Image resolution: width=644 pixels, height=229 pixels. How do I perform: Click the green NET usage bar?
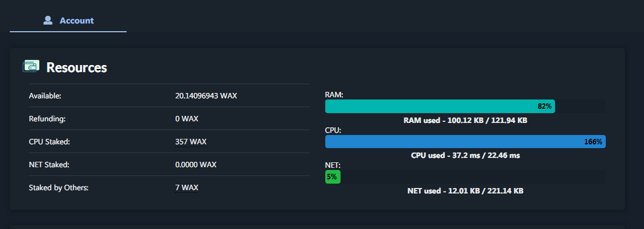(333, 177)
